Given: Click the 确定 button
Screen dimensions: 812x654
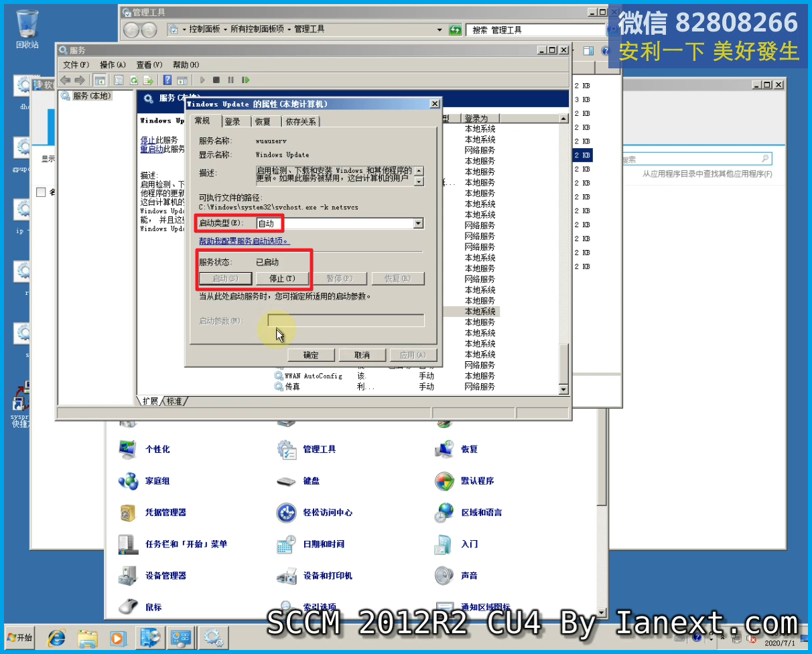Looking at the screenshot, I should (311, 355).
